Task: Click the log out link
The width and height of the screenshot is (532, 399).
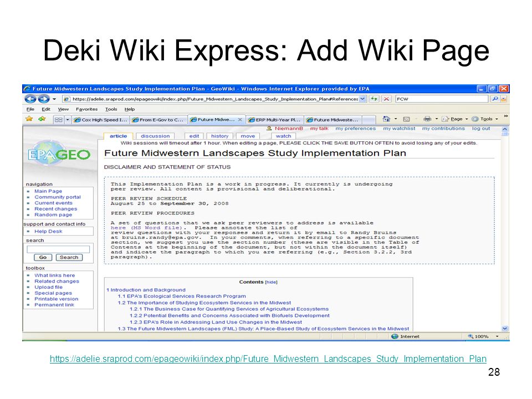Action: [481, 129]
